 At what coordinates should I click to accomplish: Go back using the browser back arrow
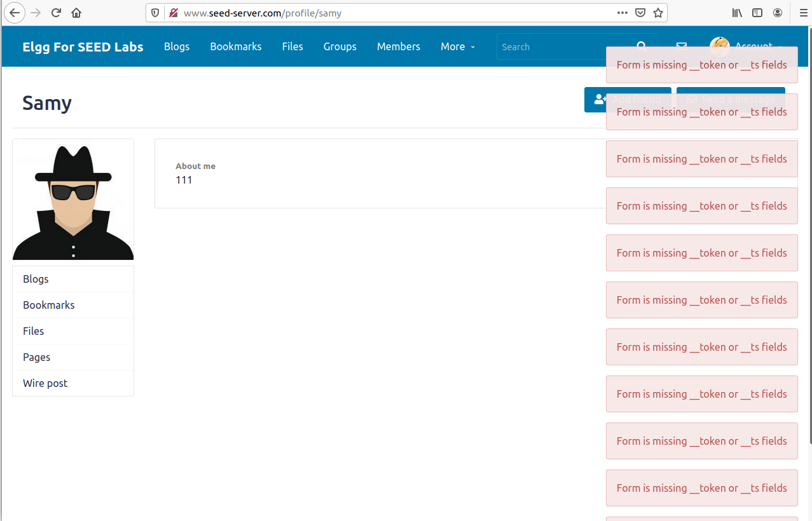(15, 13)
